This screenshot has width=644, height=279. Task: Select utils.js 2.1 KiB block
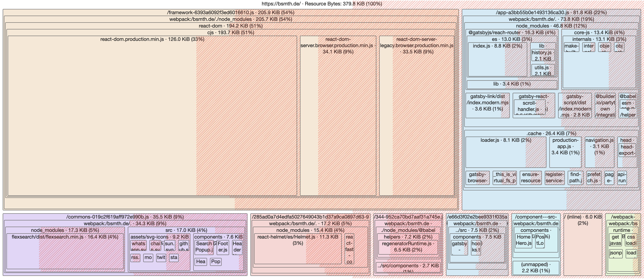click(543, 70)
